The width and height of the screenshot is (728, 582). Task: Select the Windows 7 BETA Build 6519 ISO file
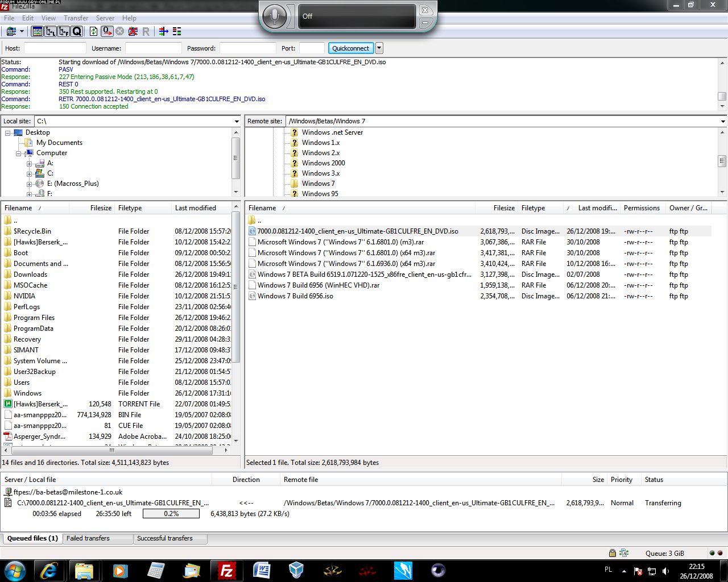(365, 275)
